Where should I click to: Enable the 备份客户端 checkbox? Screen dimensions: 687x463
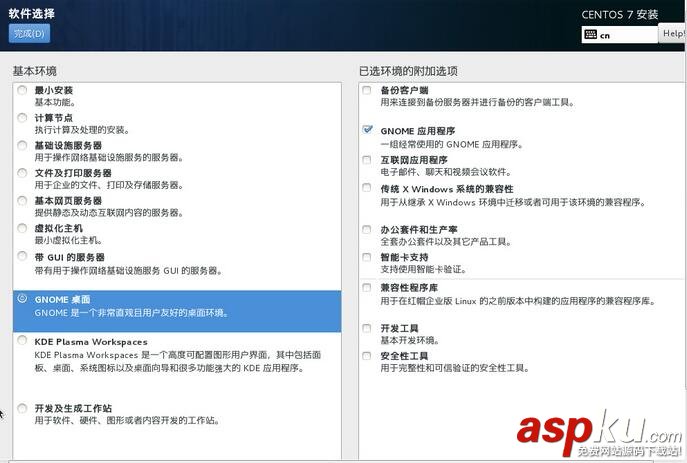(x=367, y=90)
